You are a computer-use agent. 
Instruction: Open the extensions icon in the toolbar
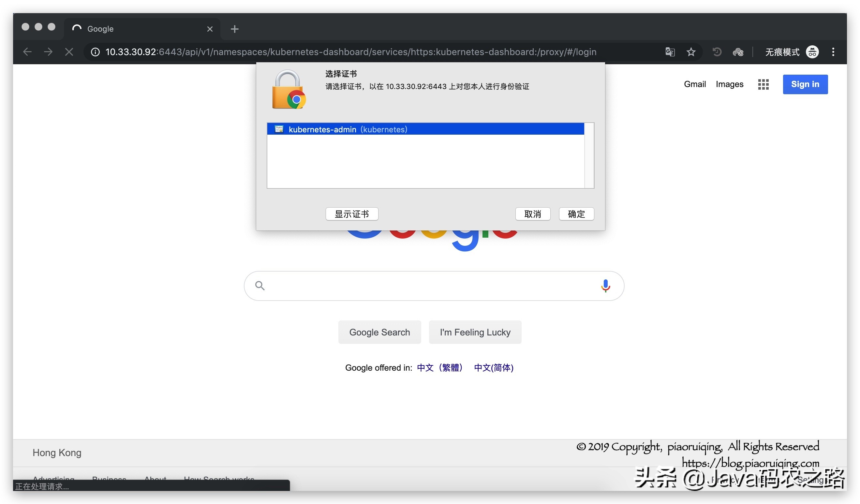click(x=738, y=52)
